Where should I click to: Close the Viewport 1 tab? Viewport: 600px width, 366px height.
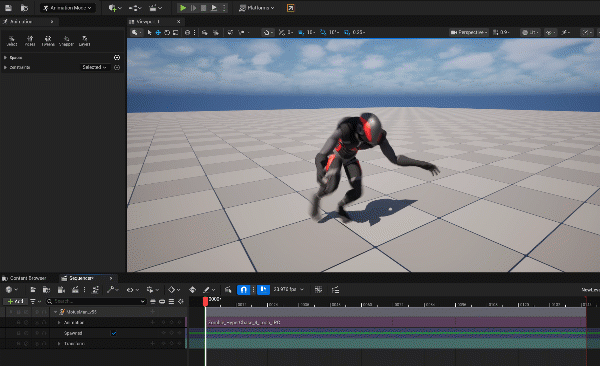[178, 21]
